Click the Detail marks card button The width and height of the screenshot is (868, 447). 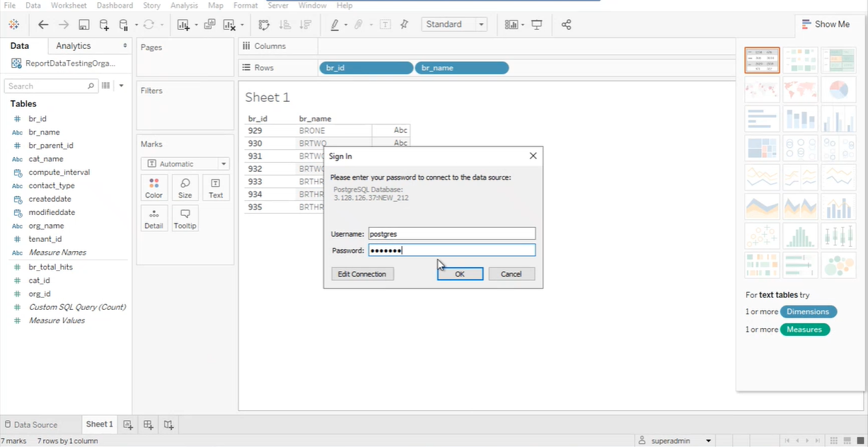tap(154, 219)
